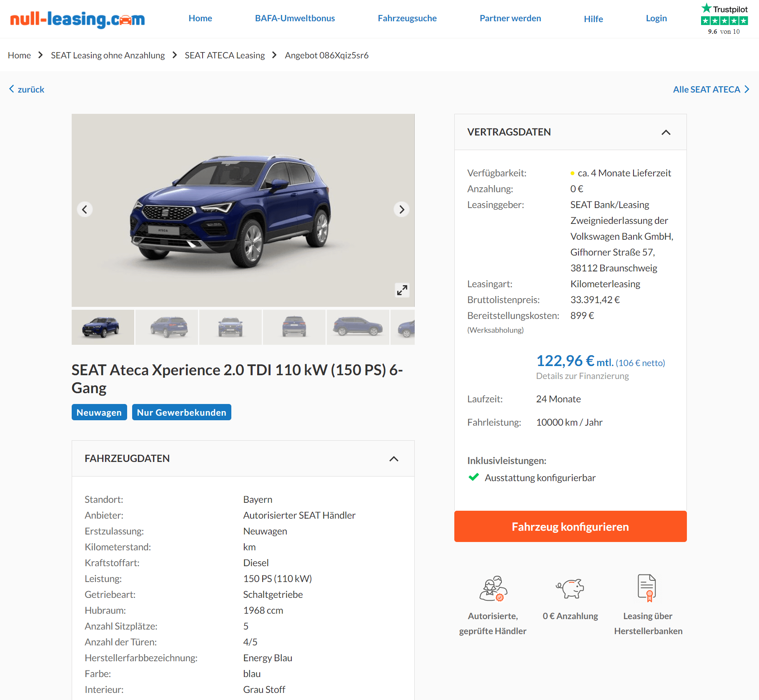The width and height of the screenshot is (759, 700).
Task: Select the rear-view car thumbnail
Action: click(x=294, y=327)
